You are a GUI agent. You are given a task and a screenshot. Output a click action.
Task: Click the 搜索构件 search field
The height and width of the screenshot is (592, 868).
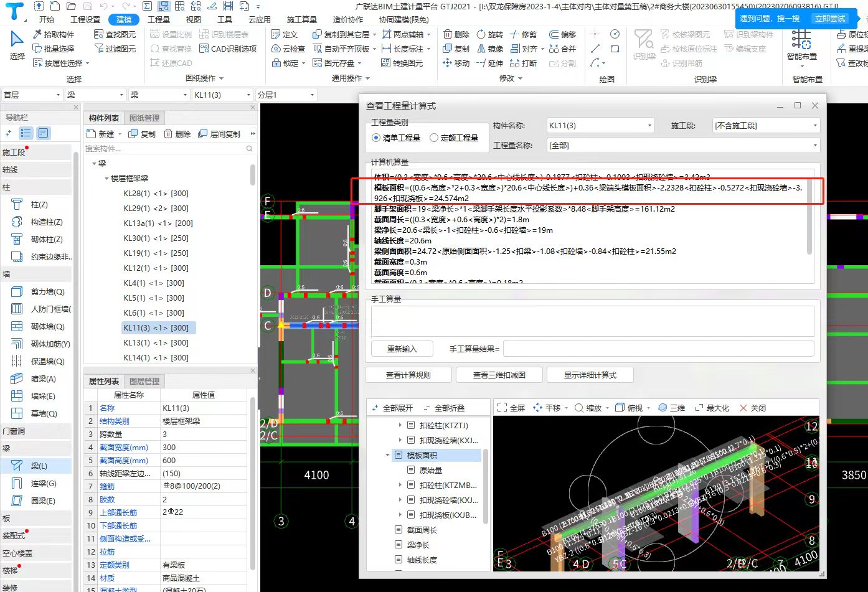click(169, 148)
